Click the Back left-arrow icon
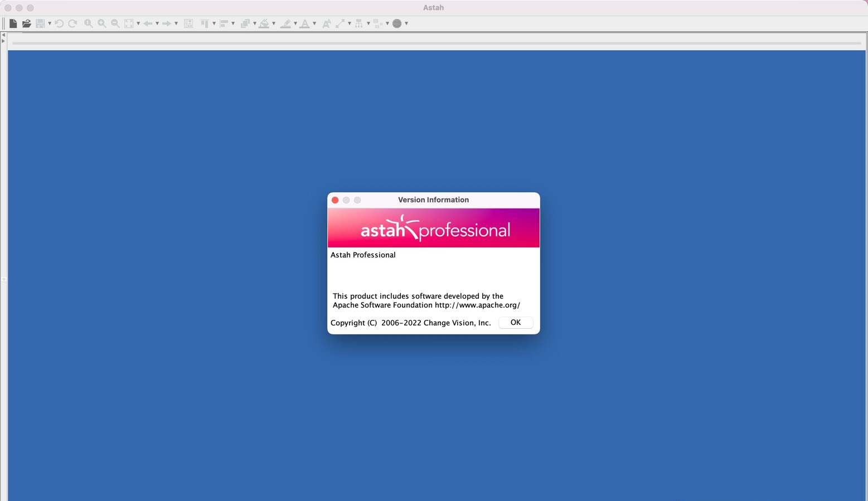 pos(148,23)
